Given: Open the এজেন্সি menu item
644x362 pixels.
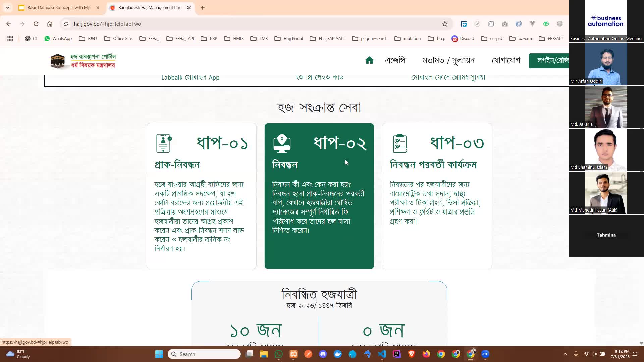Looking at the screenshot, I should coord(395,61).
